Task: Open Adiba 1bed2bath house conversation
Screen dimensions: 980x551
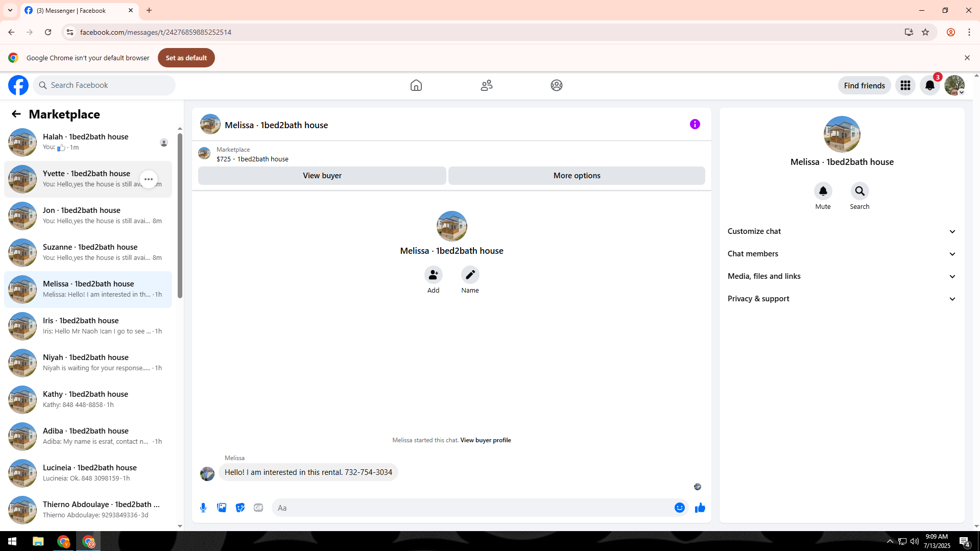Action: 88,437
